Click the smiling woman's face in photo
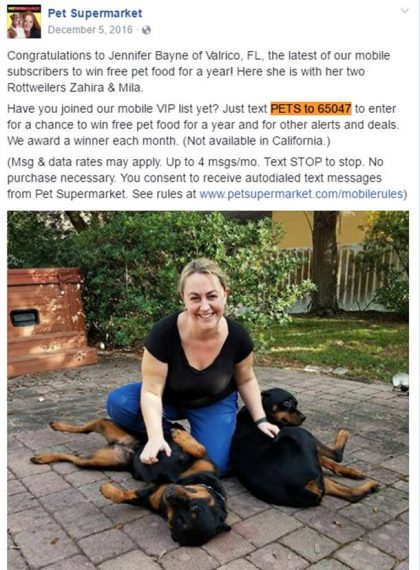This screenshot has width=420, height=570. click(x=204, y=297)
